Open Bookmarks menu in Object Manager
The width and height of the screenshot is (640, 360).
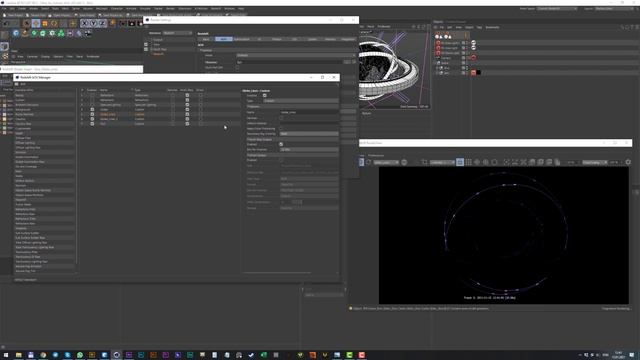point(492,27)
